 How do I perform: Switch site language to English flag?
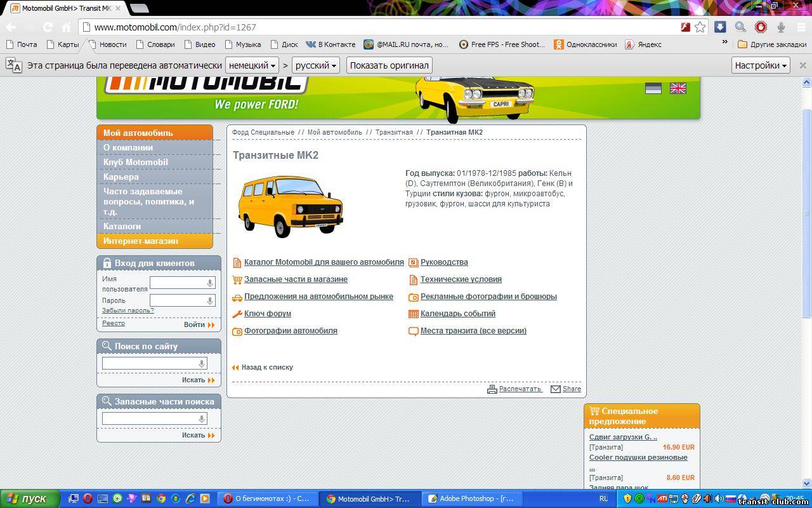click(x=678, y=88)
